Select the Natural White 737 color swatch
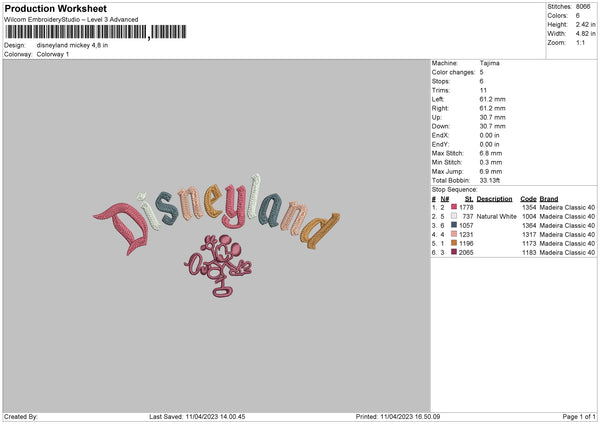The height and width of the screenshot is (424, 600). click(454, 216)
